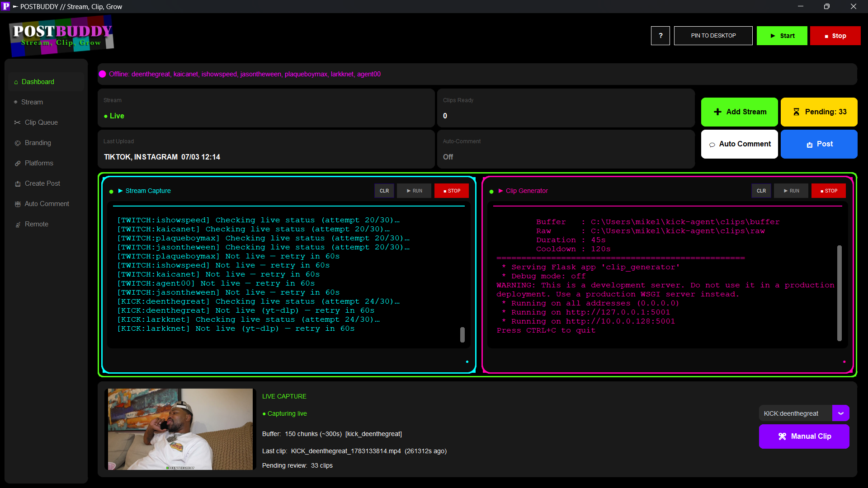868x488 pixels.
Task: Click the Dashboard home icon
Action: [16, 82]
